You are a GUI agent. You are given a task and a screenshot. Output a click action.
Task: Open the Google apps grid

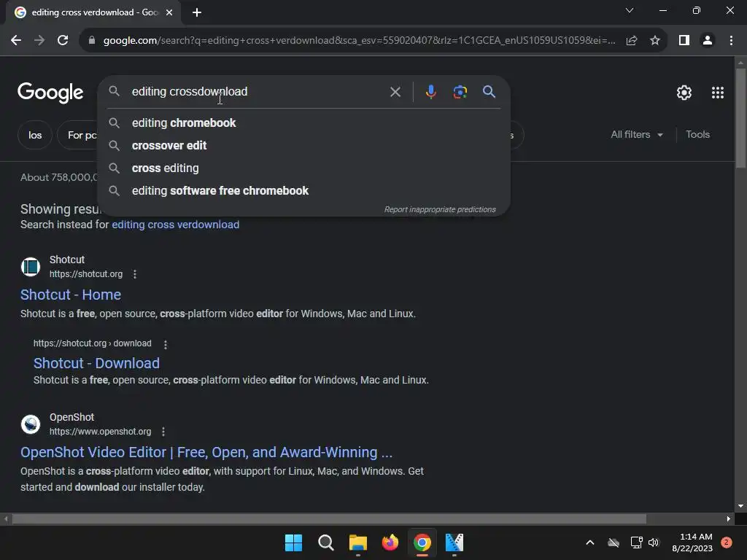point(718,93)
